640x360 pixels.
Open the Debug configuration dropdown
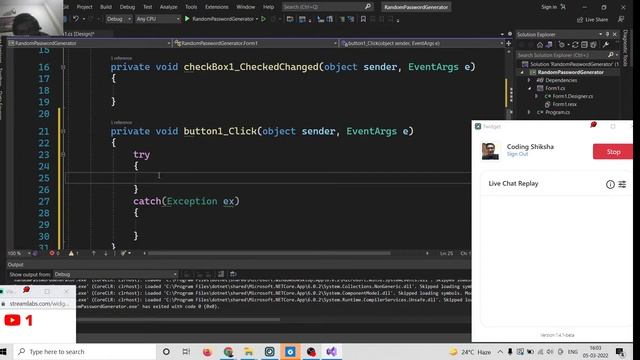(118, 19)
